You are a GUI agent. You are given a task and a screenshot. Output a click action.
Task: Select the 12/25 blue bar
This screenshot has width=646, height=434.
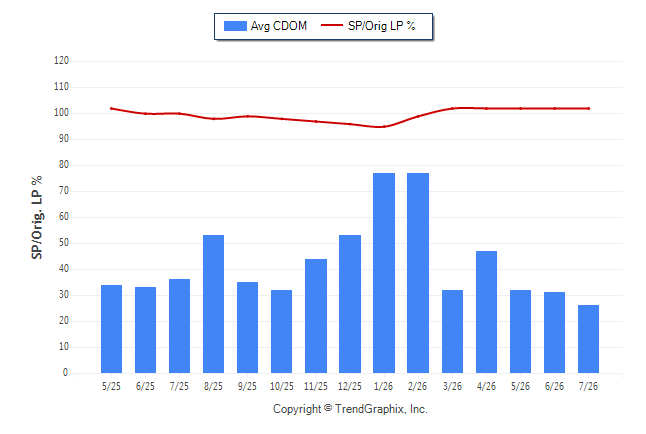tap(350, 304)
